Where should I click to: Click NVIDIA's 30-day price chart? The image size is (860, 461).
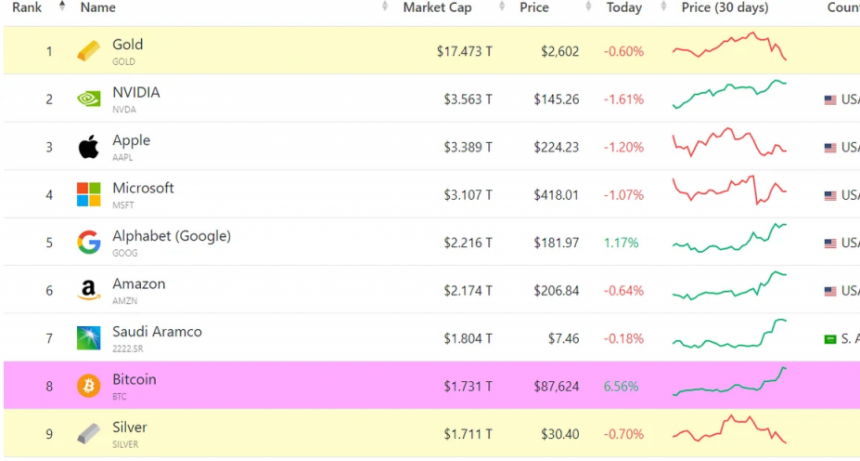pyautogui.click(x=729, y=94)
